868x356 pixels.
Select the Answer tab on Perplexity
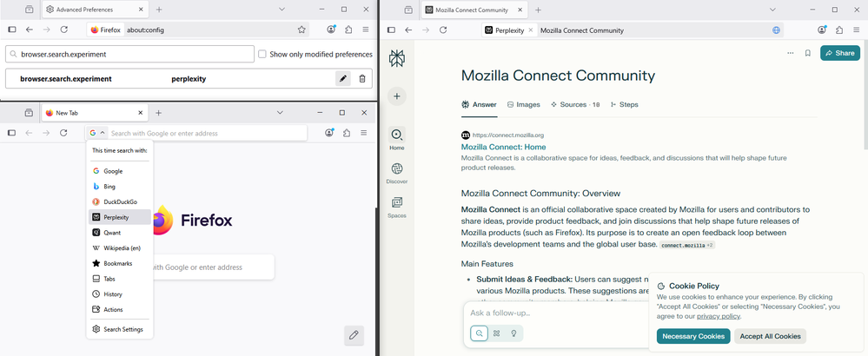[x=480, y=104]
